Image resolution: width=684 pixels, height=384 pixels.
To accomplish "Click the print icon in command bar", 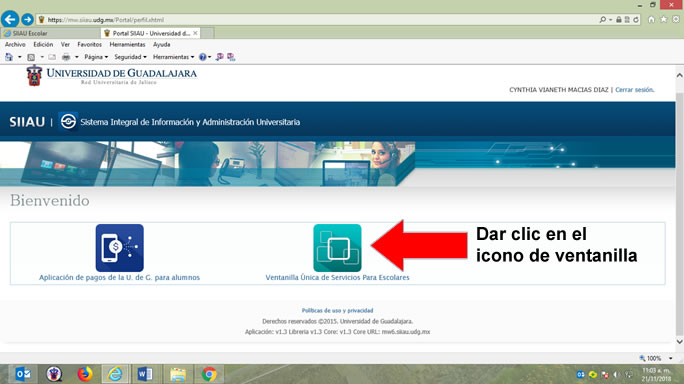I will click(66, 57).
